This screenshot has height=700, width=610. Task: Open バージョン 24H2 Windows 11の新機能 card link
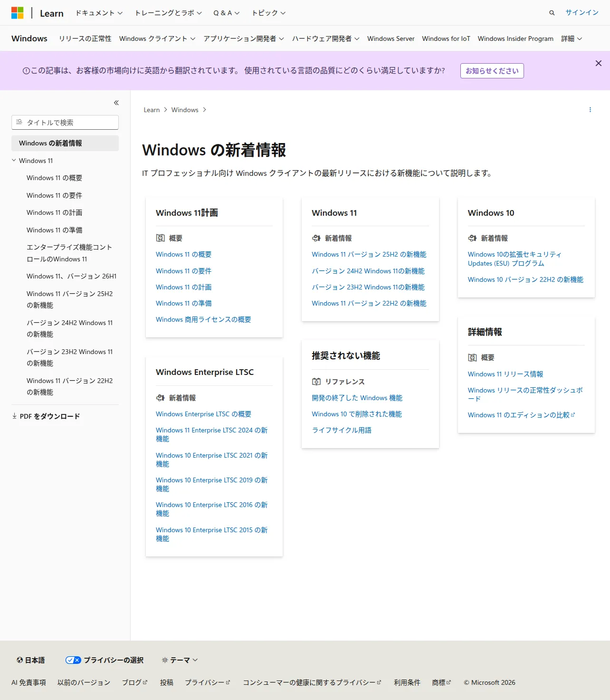pos(368,271)
